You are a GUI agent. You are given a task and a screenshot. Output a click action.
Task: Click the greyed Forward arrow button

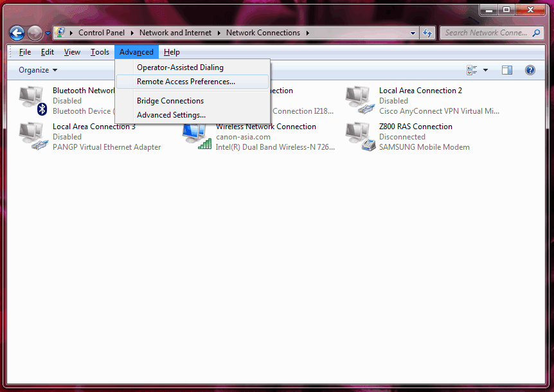click(x=35, y=33)
